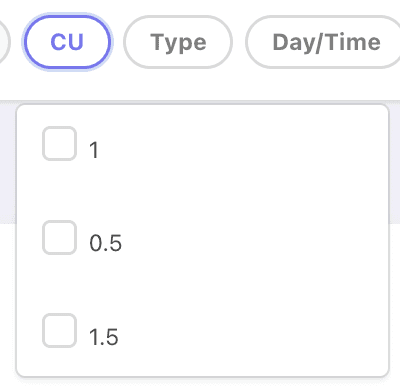Screen dimensions: 400x388
Task: Check the 1 credit unit box
Action: point(59,144)
